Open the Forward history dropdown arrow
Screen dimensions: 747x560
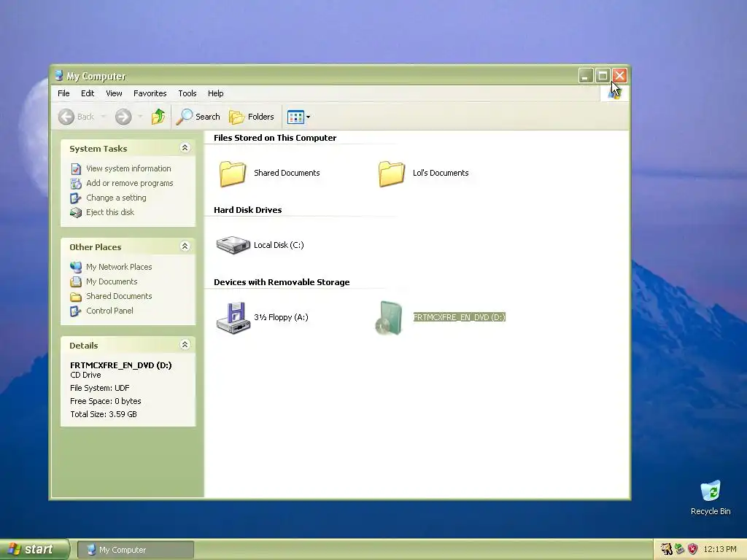pos(140,117)
